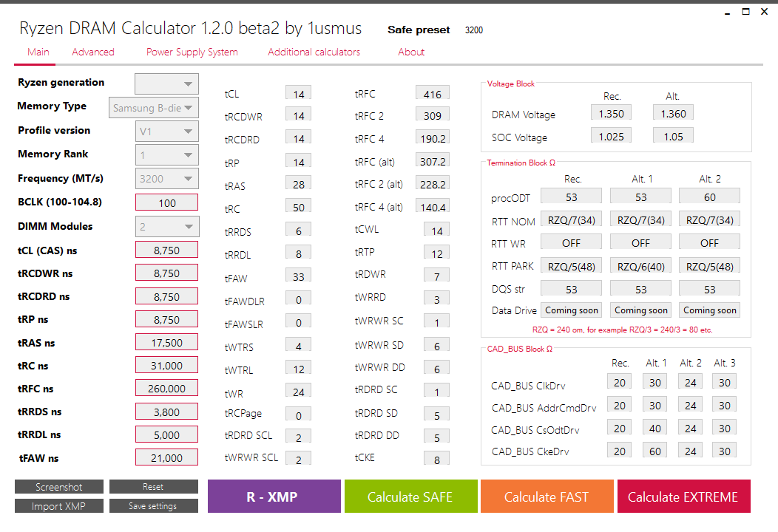Minimize the DRAM Calculator window
The image size is (778, 532).
click(728, 12)
